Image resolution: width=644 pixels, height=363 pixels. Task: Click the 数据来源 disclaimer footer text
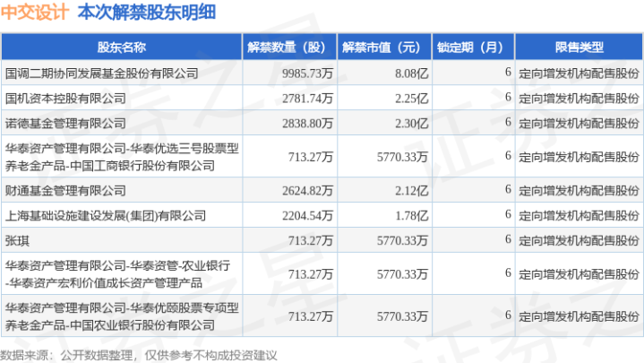[x=139, y=355]
